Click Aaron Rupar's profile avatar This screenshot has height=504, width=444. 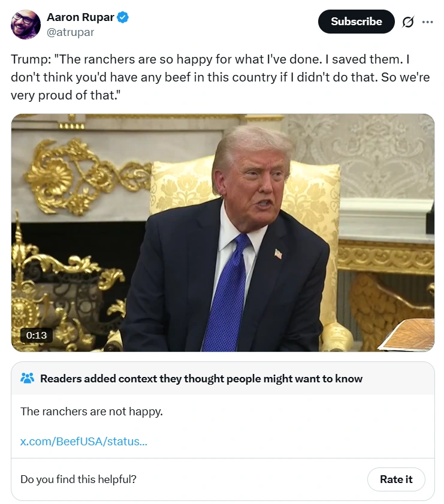[x=26, y=25]
